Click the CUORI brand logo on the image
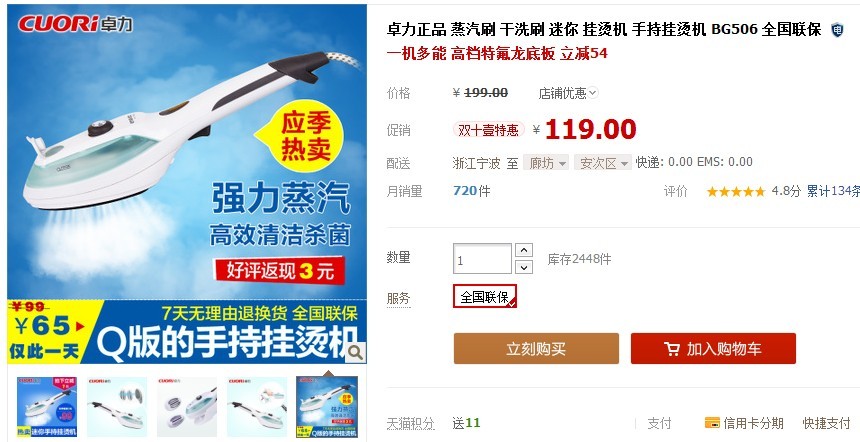860x442 pixels. [x=75, y=24]
